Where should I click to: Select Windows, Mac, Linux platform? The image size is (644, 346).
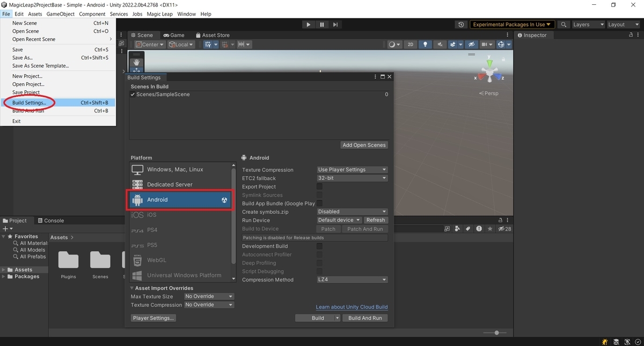(180, 169)
